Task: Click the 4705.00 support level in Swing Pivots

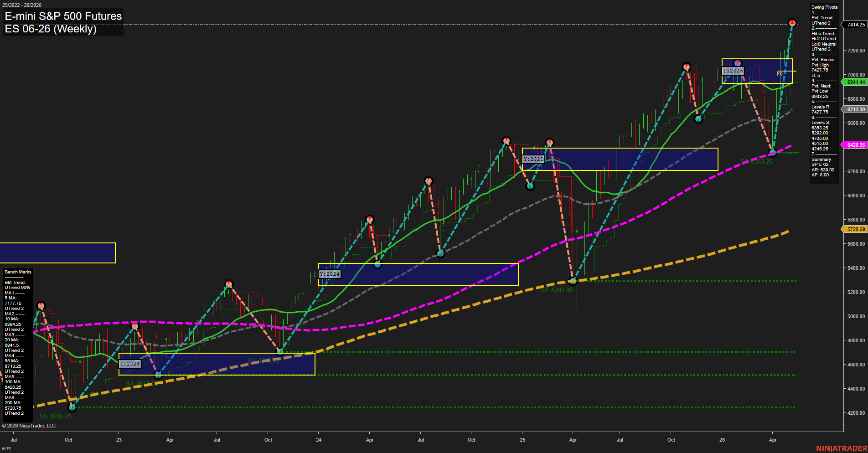Action: (820, 139)
